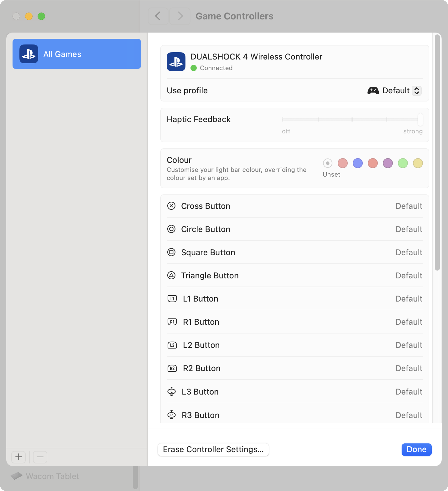Click the gamepad icon beside the Default profile

(373, 91)
